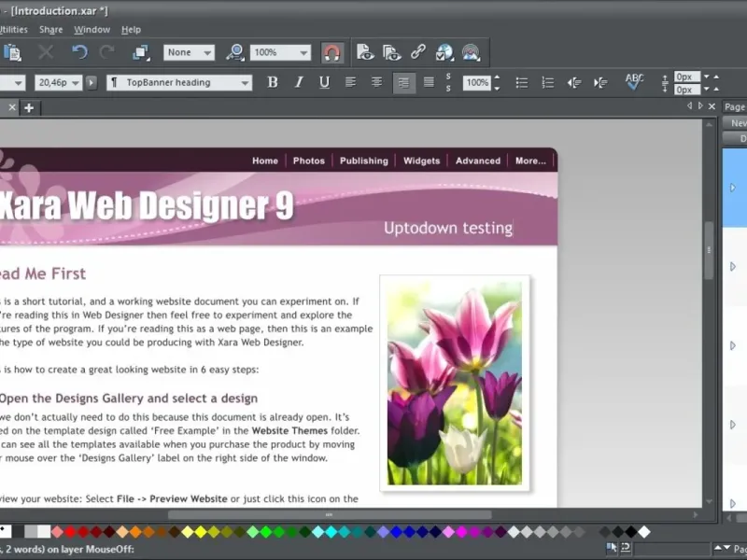Viewport: 747px width, 560px height.
Task: Click the Undo arrow icon
Action: (79, 52)
